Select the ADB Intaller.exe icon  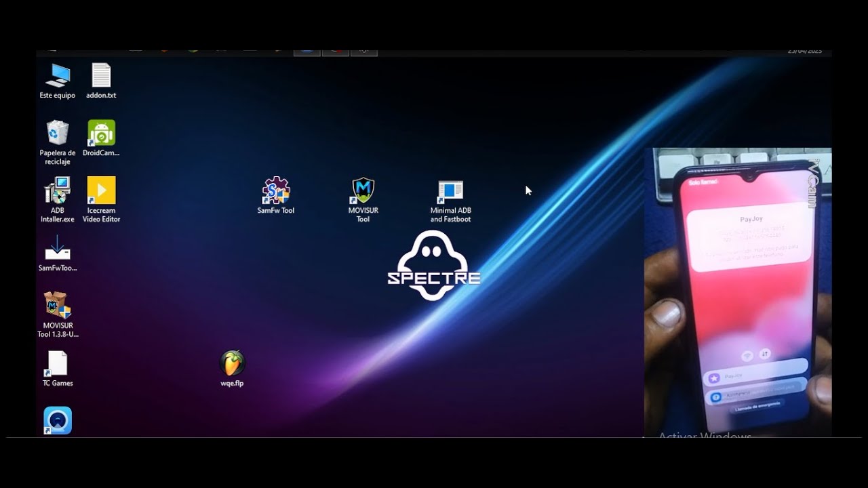tap(58, 200)
